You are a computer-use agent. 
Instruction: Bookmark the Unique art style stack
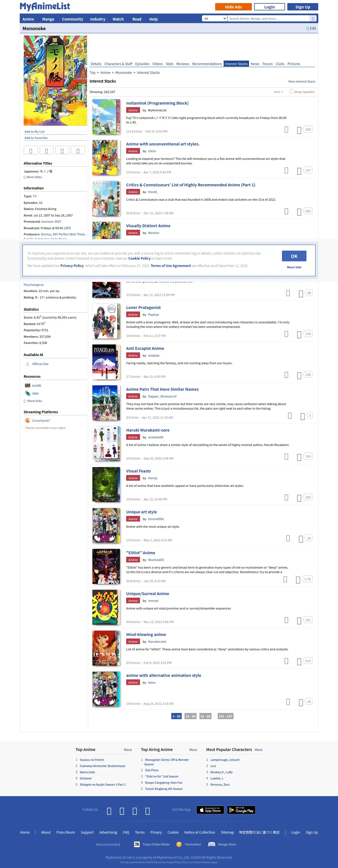288,538
